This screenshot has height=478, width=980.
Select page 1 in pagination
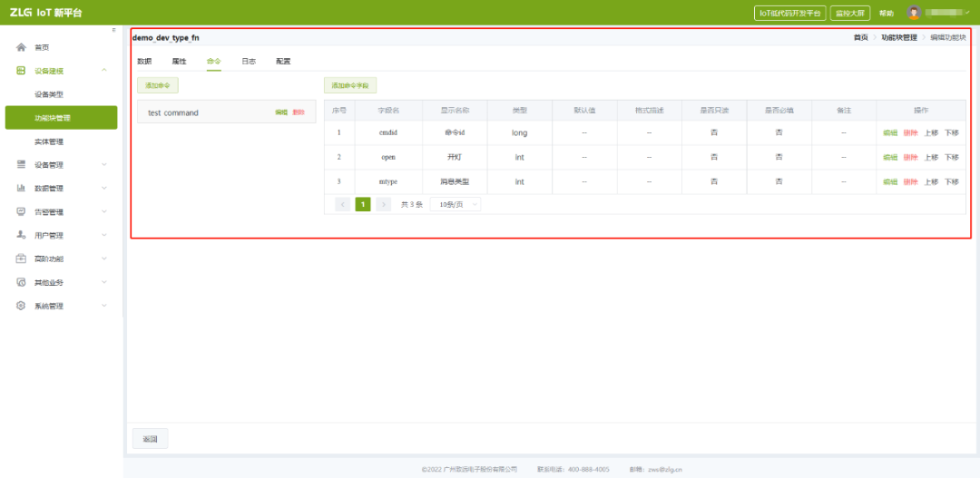click(363, 204)
